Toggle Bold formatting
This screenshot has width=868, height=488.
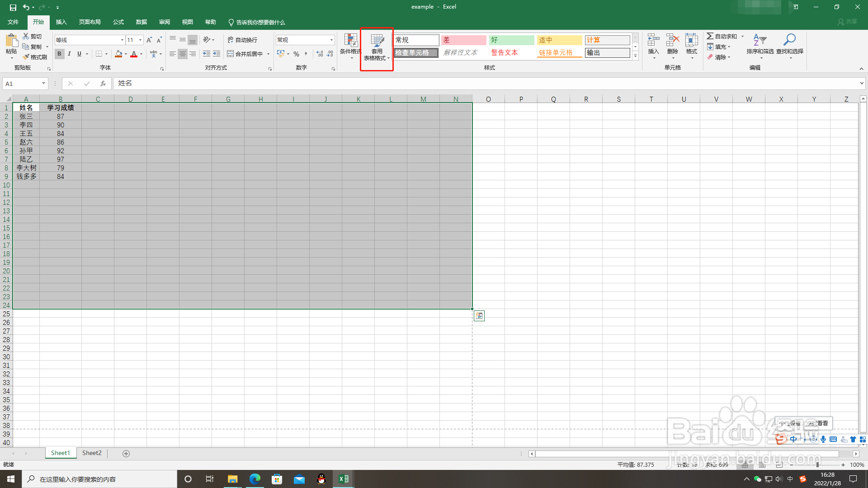tap(59, 54)
